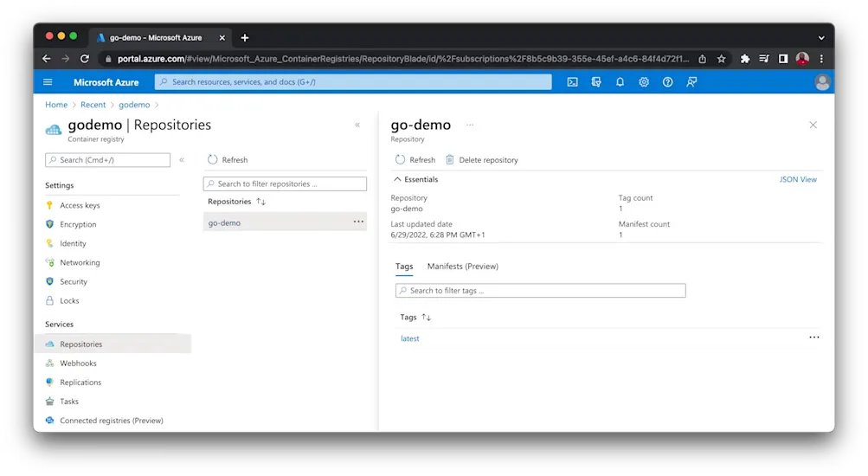Open the Feedback icon in top bar

pos(691,82)
